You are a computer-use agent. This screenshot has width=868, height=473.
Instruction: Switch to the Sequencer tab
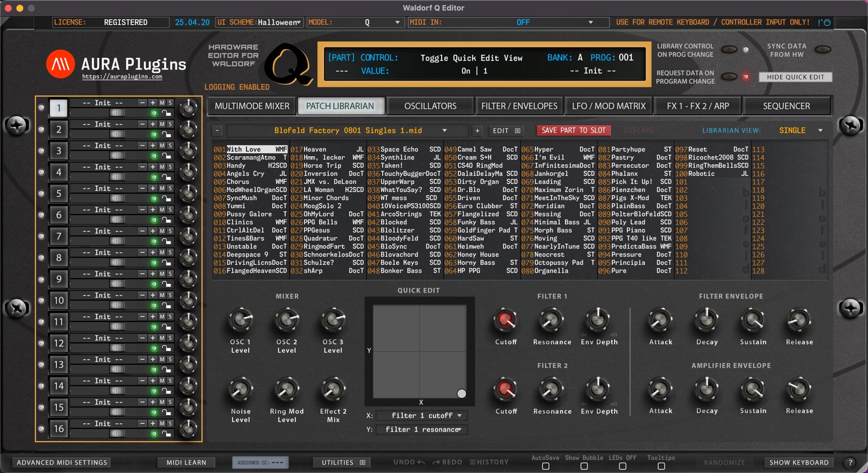coord(786,106)
